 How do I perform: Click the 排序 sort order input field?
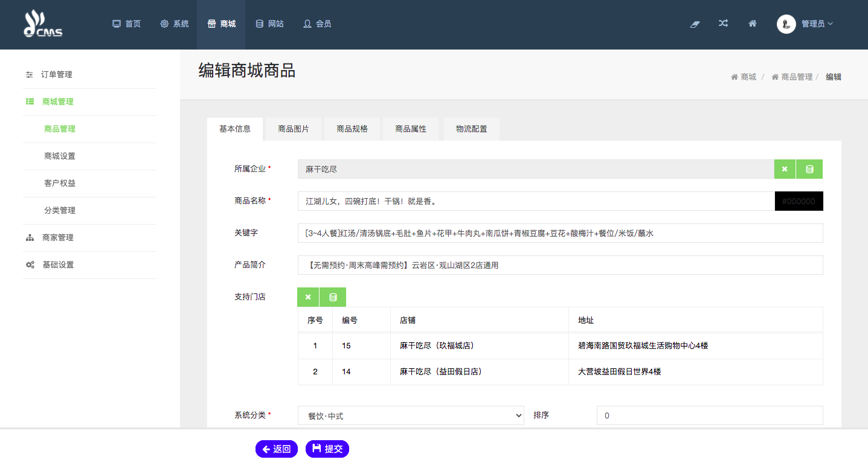[x=709, y=415]
